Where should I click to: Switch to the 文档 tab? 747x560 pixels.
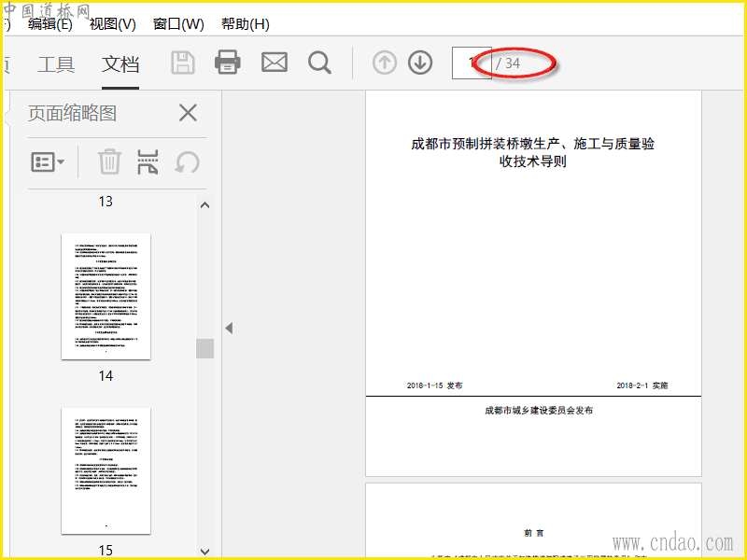click(x=120, y=63)
